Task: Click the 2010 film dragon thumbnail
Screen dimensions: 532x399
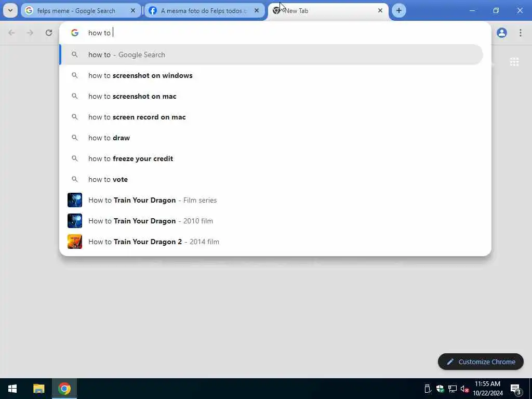Action: click(75, 220)
